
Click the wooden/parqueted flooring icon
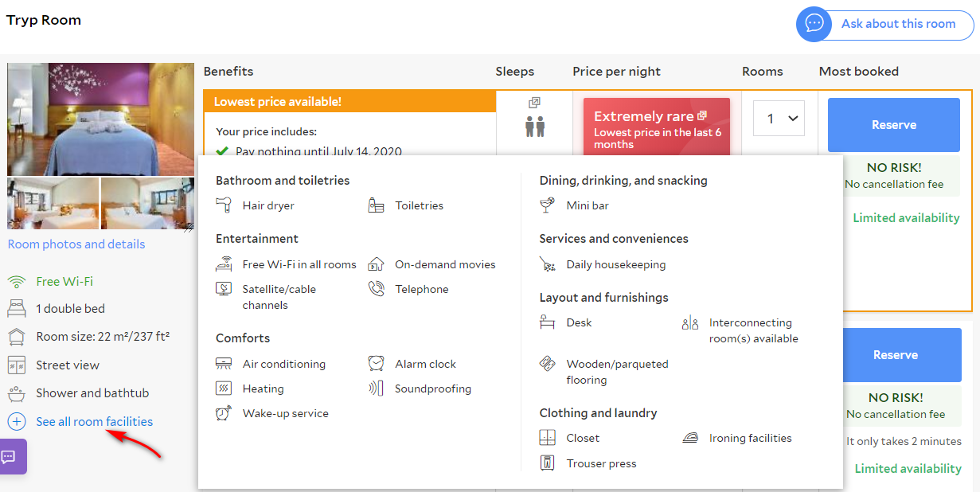pos(547,364)
